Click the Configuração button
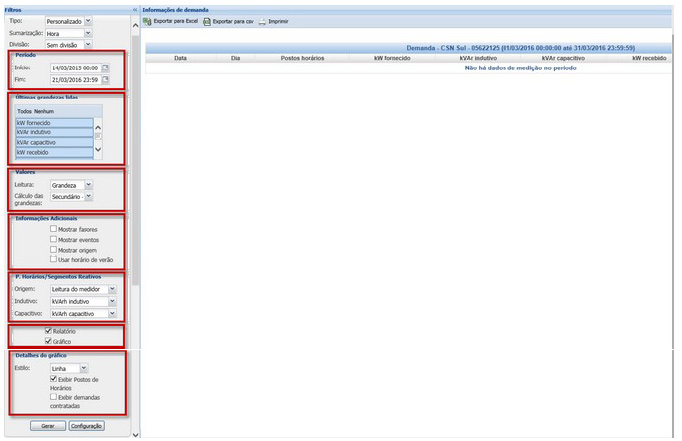The width and height of the screenshot is (682, 441). point(86,426)
